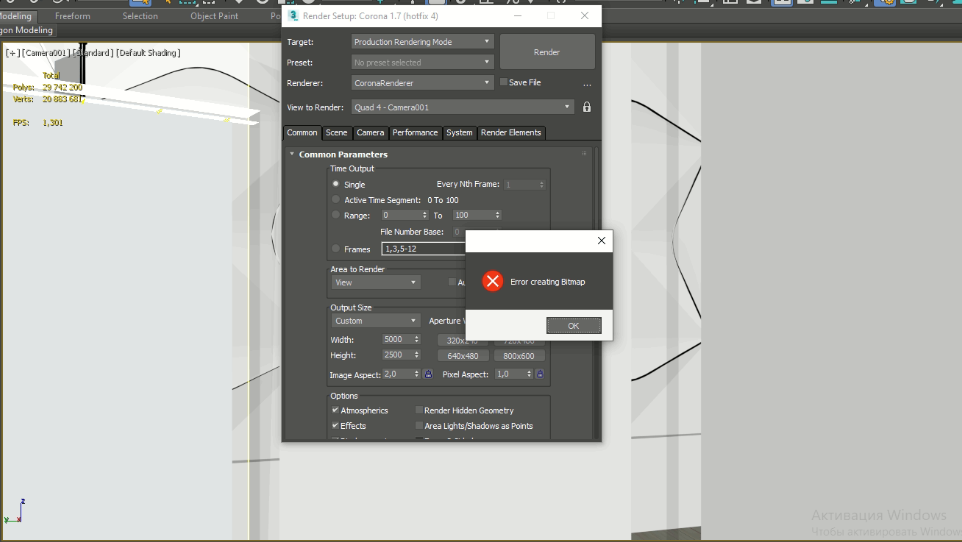Viewport: 962px width, 542px height.
Task: Select the Single time output radio
Action: click(x=336, y=184)
